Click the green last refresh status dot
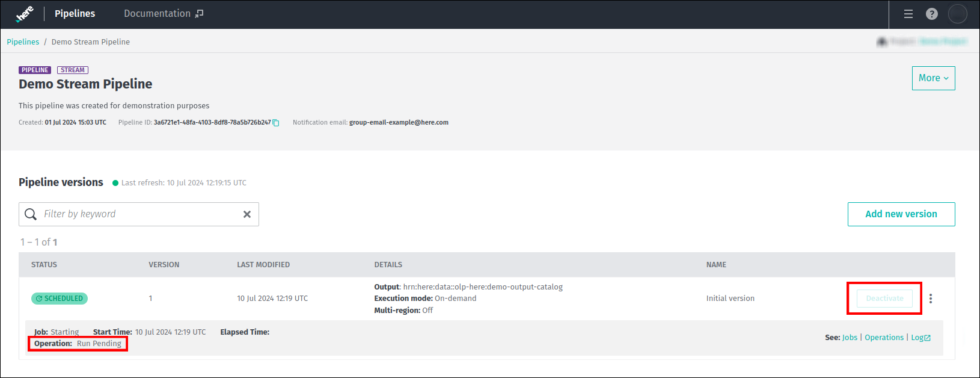The height and width of the screenshot is (378, 980). (x=115, y=183)
